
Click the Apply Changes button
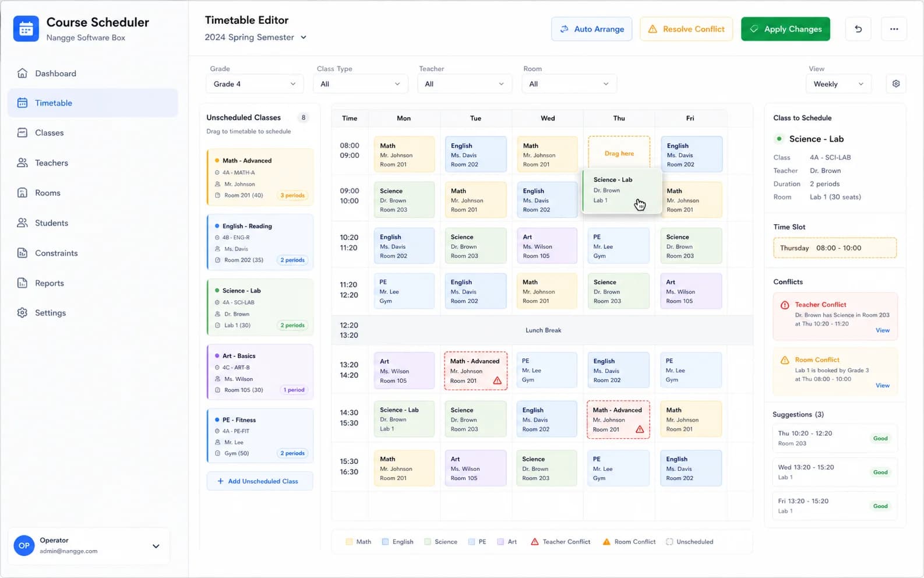point(785,29)
